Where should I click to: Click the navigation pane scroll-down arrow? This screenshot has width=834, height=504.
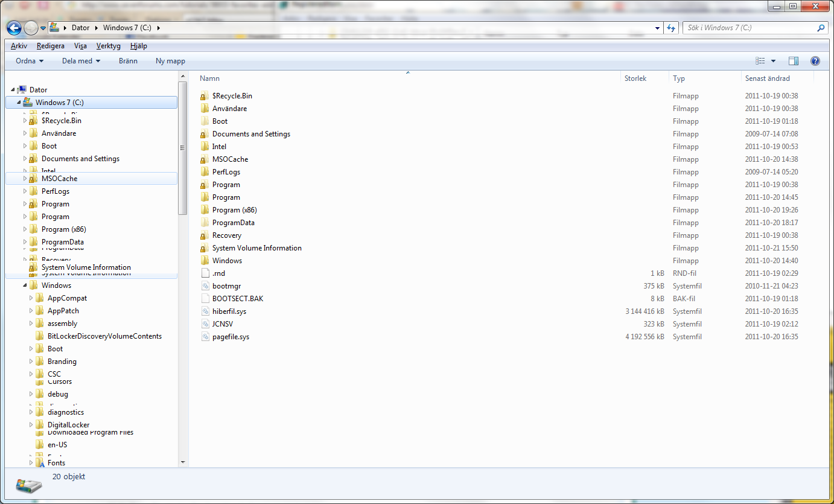tap(183, 462)
